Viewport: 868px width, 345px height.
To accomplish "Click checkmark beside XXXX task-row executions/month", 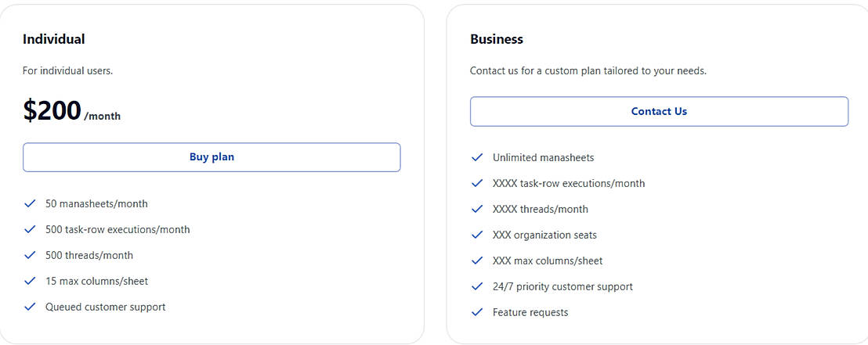I will click(477, 183).
